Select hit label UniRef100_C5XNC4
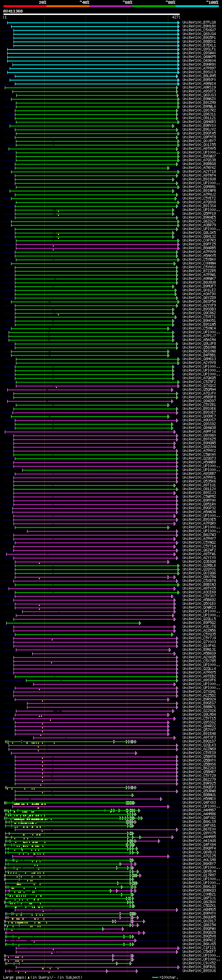The height and width of the screenshot is (980, 222). tap(199, 328)
